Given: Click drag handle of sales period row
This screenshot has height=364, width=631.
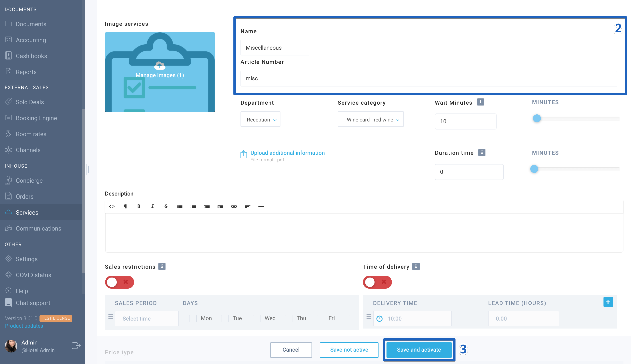Looking at the screenshot, I should click(x=110, y=317).
